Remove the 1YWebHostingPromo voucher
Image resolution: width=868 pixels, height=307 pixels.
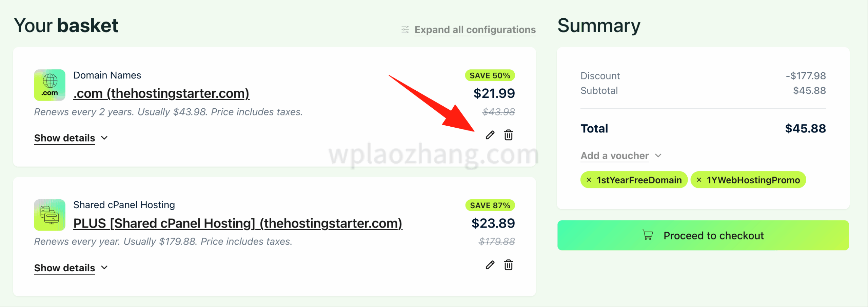click(x=699, y=180)
